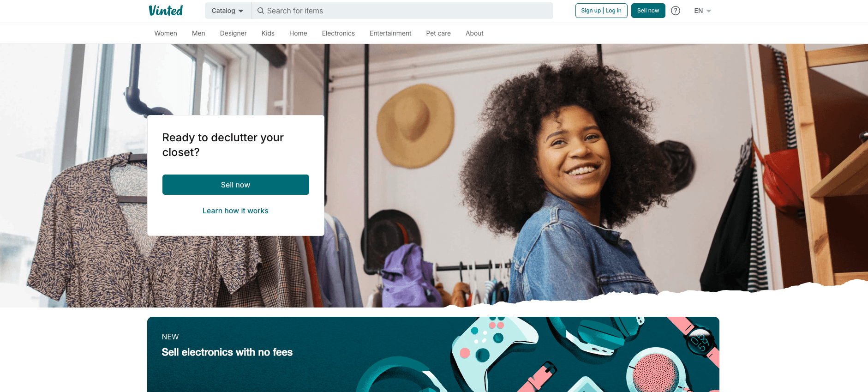Follow the Learn how it works link
Image resolution: width=868 pixels, height=392 pixels.
tap(235, 211)
